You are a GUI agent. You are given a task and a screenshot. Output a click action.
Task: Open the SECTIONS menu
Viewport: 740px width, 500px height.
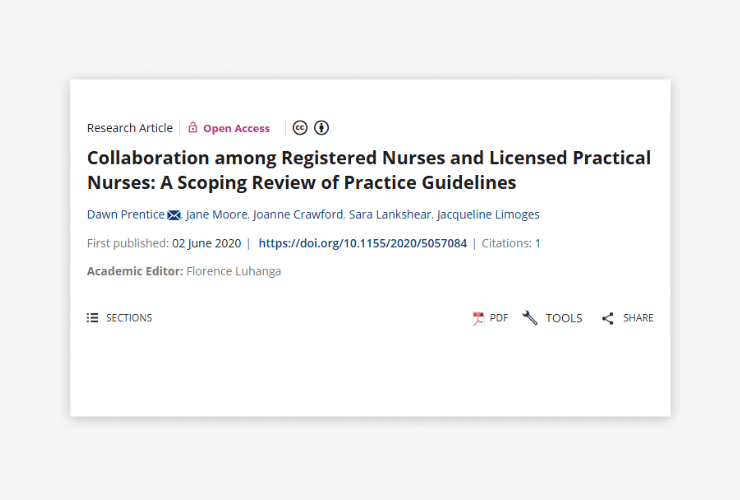tap(129, 318)
